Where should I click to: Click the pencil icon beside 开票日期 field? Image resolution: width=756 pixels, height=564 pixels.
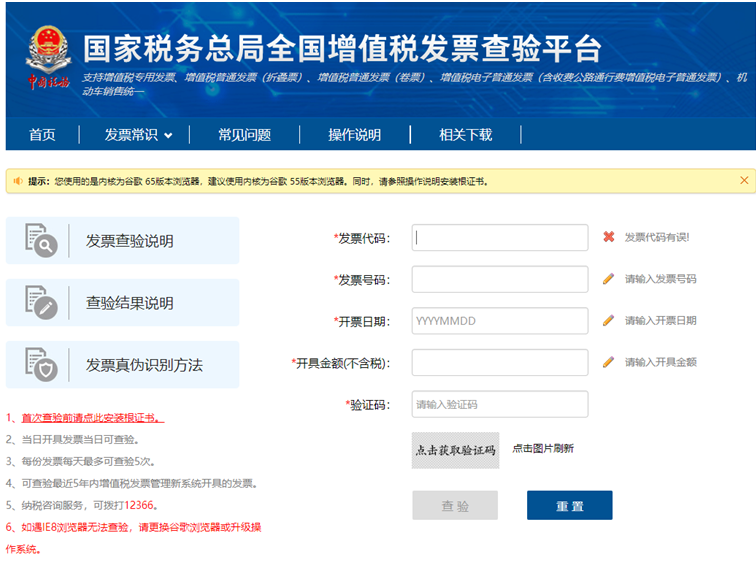pos(608,321)
